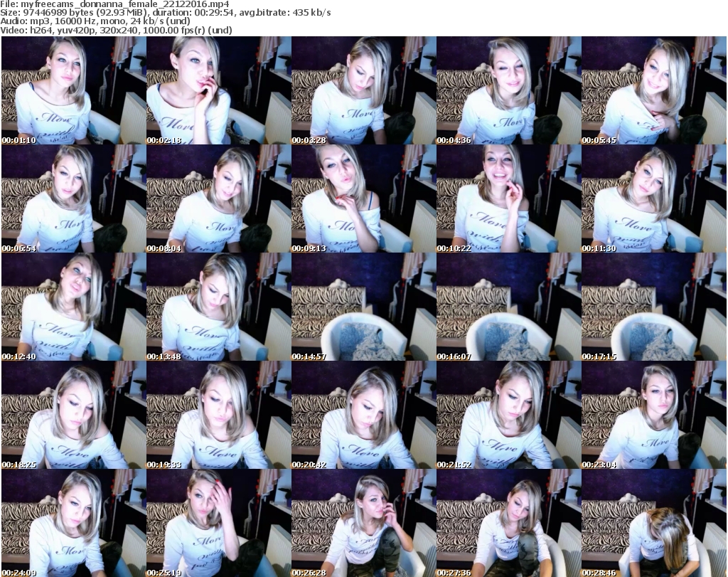This screenshot has width=728, height=577.
Task: Click the Size and duration info line
Action: pos(166,13)
